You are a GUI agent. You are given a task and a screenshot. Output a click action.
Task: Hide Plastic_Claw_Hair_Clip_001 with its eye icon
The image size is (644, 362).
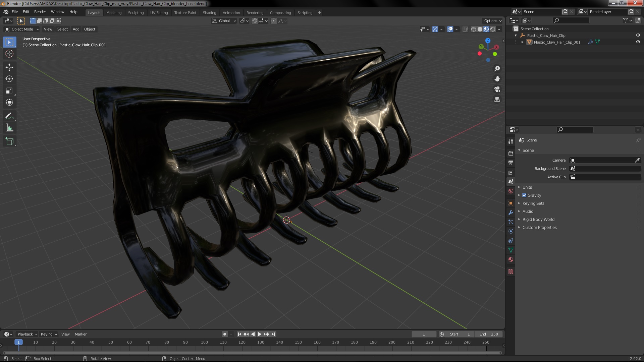pyautogui.click(x=638, y=42)
